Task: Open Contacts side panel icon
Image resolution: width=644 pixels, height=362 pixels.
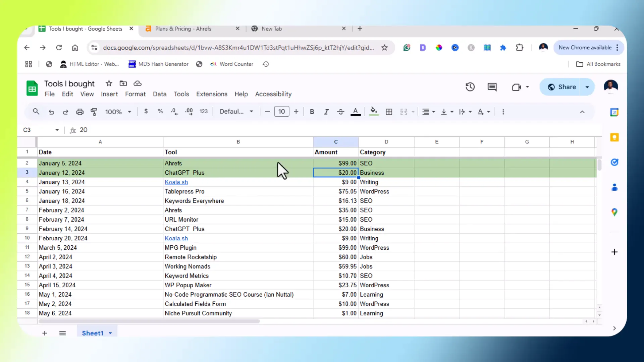Action: click(614, 187)
